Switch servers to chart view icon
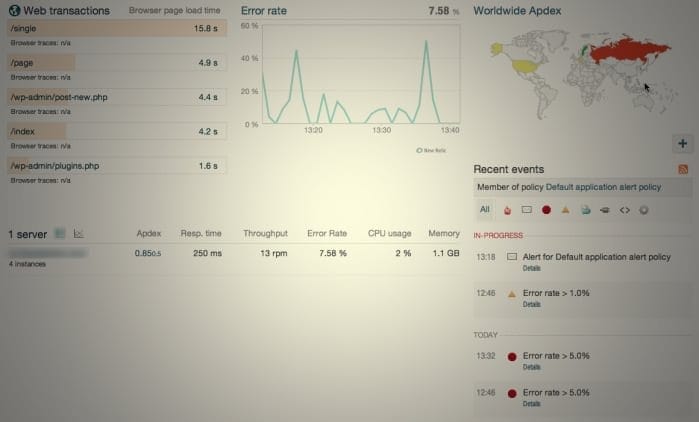Screen dimensions: 699x422 coord(78,233)
